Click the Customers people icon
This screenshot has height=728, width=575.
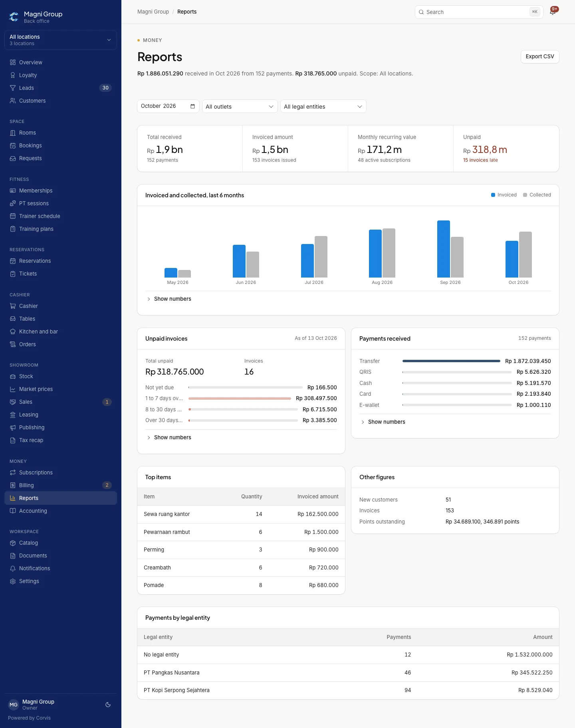[x=13, y=101]
